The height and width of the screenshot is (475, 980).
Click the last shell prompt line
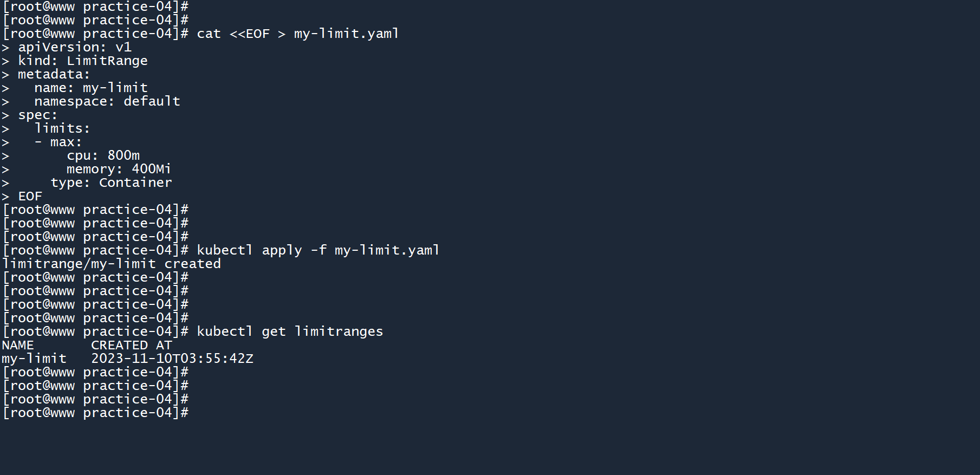(x=95, y=413)
